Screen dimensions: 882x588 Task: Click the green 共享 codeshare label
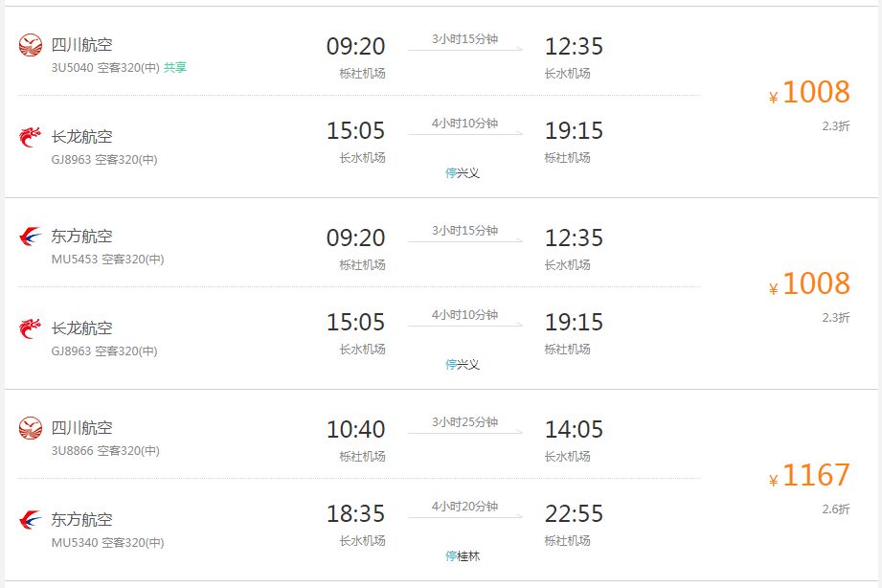tap(175, 68)
